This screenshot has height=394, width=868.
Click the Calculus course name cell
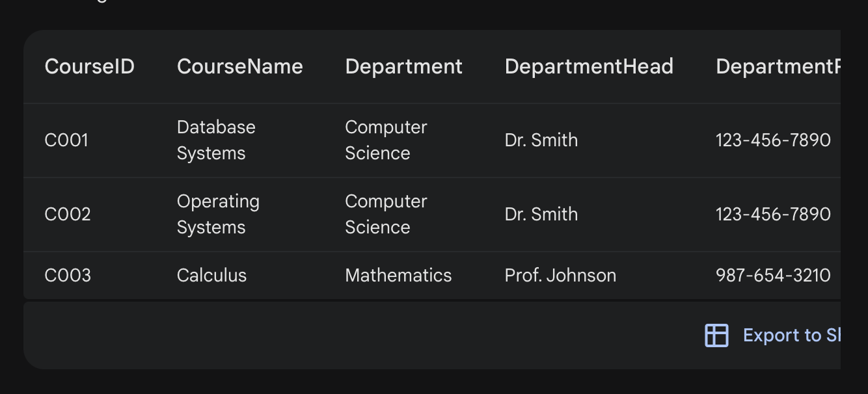point(211,276)
